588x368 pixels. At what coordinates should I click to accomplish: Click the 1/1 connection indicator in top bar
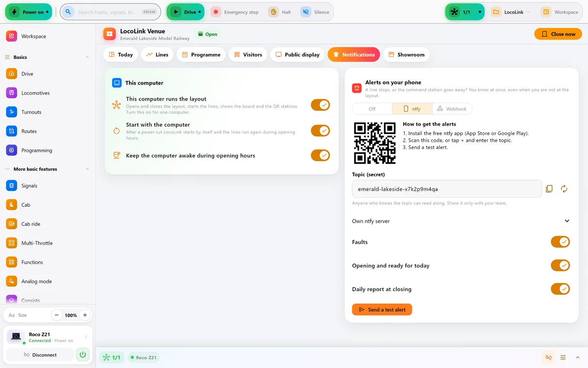[465, 12]
